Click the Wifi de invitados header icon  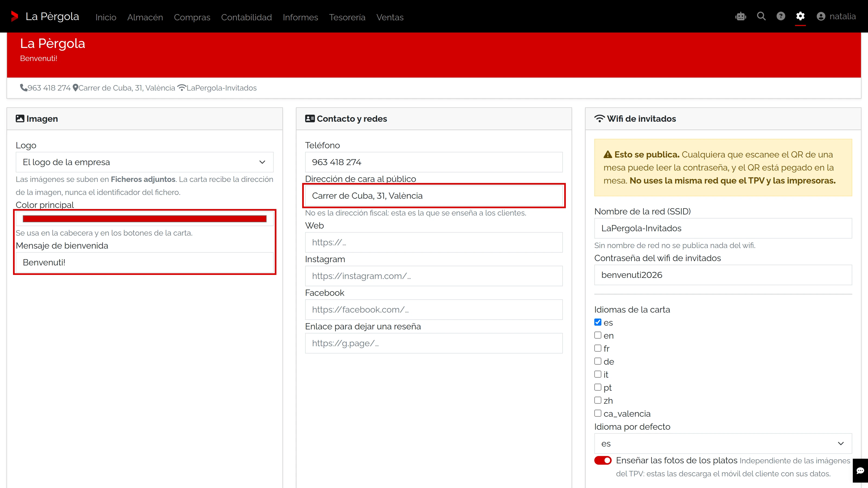tap(599, 118)
